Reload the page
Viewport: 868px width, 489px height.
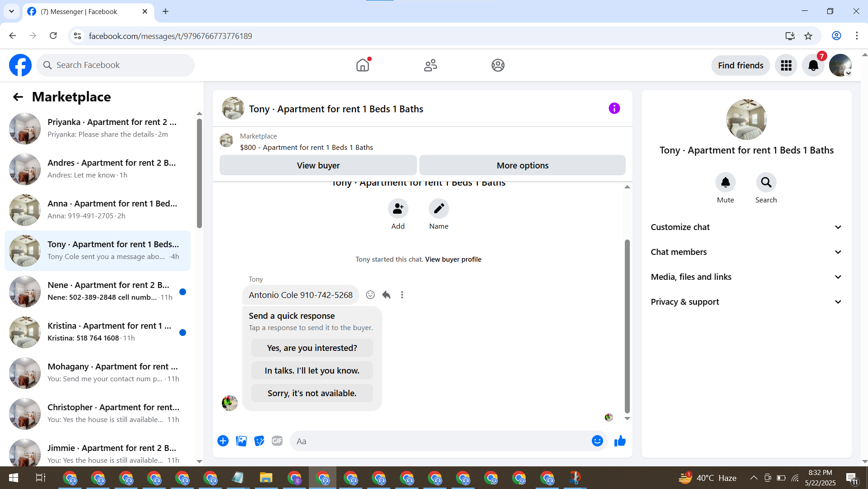[53, 36]
